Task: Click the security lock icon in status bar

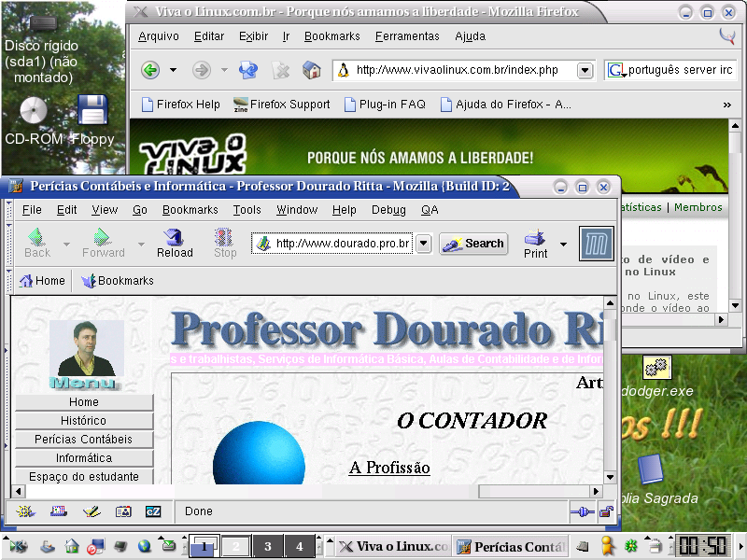Action: 606,511
